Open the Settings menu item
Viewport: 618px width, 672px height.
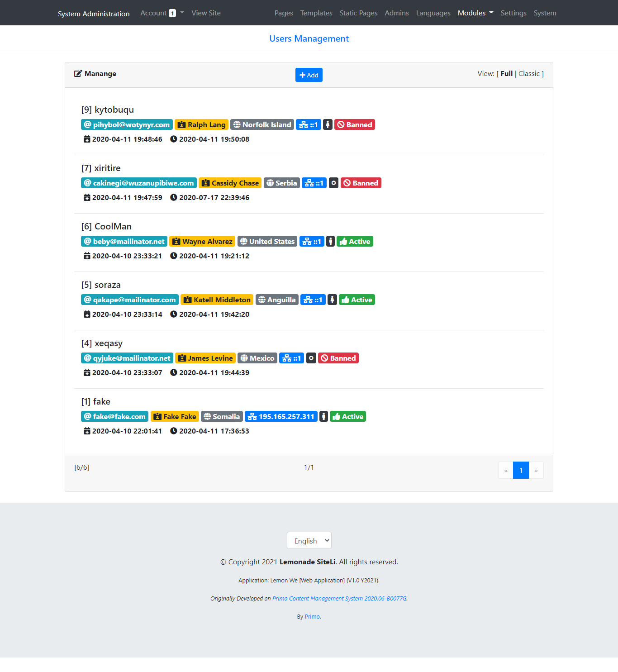click(513, 13)
